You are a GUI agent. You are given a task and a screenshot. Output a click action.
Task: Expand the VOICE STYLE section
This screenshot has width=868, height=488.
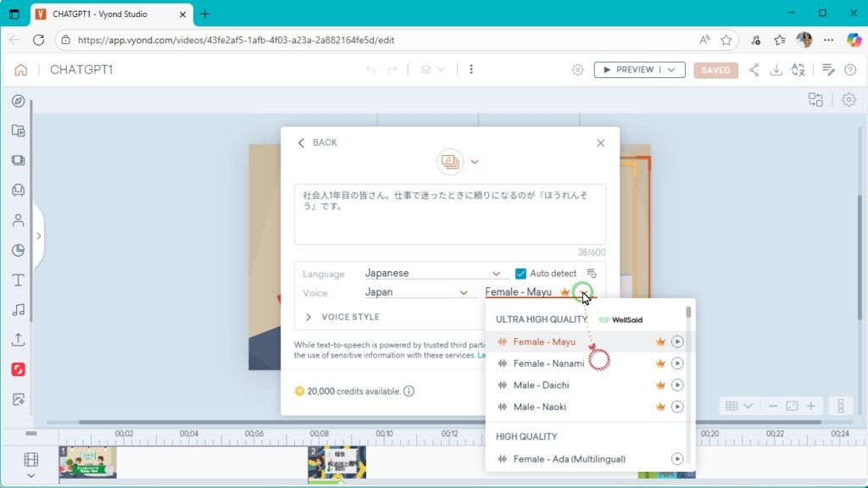point(342,317)
